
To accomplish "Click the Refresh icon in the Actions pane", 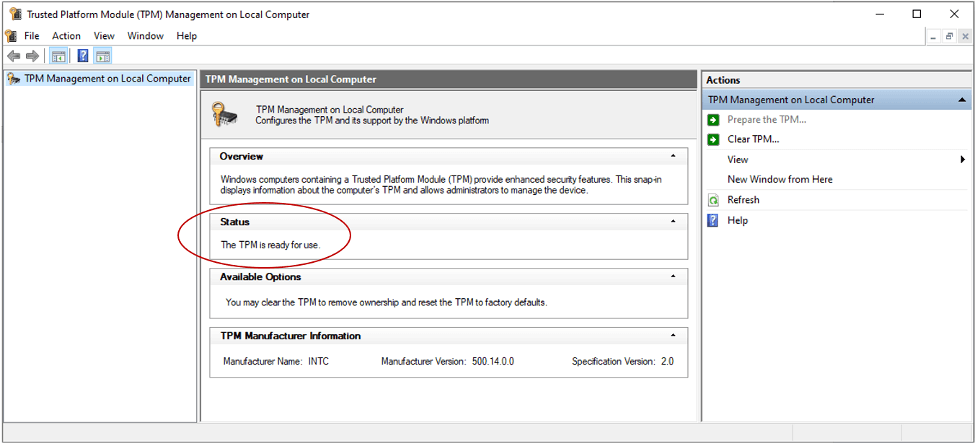I will coord(713,200).
